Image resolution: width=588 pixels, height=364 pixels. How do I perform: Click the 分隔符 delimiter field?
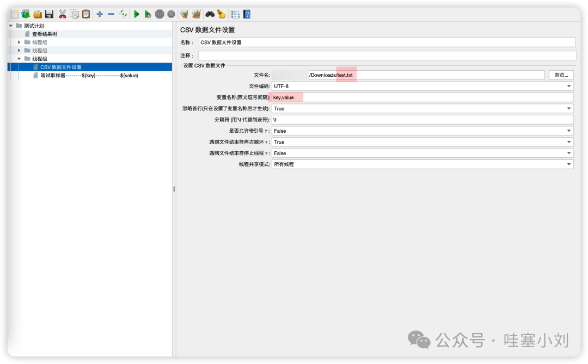pyautogui.click(x=422, y=120)
